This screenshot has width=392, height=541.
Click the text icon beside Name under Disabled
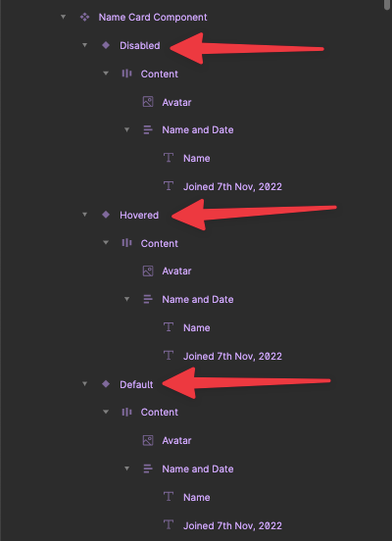coord(169,158)
